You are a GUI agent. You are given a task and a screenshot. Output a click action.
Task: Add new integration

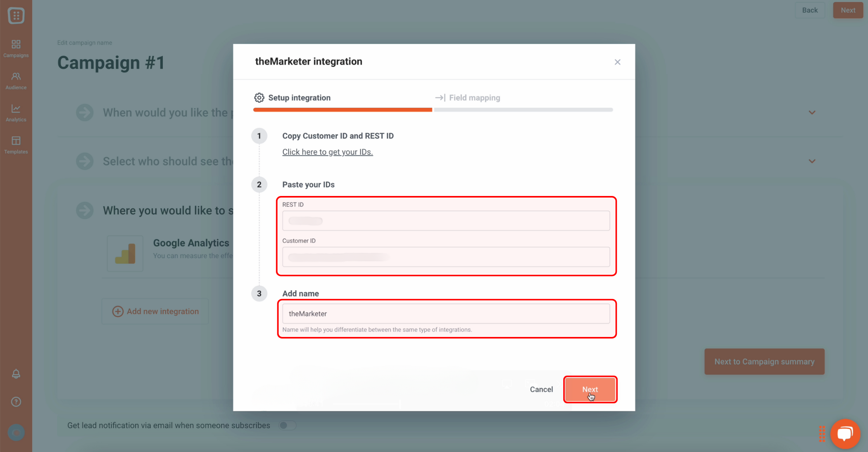[x=155, y=311]
